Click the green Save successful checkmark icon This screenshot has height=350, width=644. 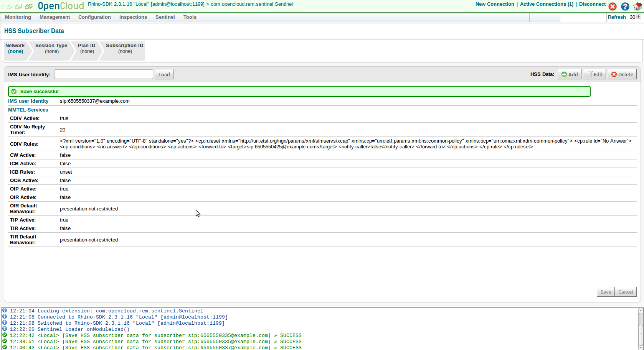click(x=14, y=92)
